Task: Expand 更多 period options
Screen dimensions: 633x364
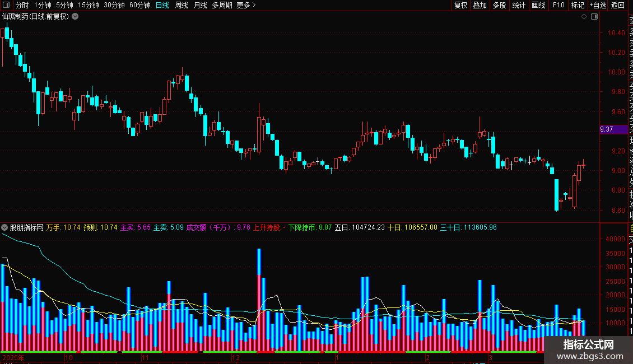Action: 246,5
